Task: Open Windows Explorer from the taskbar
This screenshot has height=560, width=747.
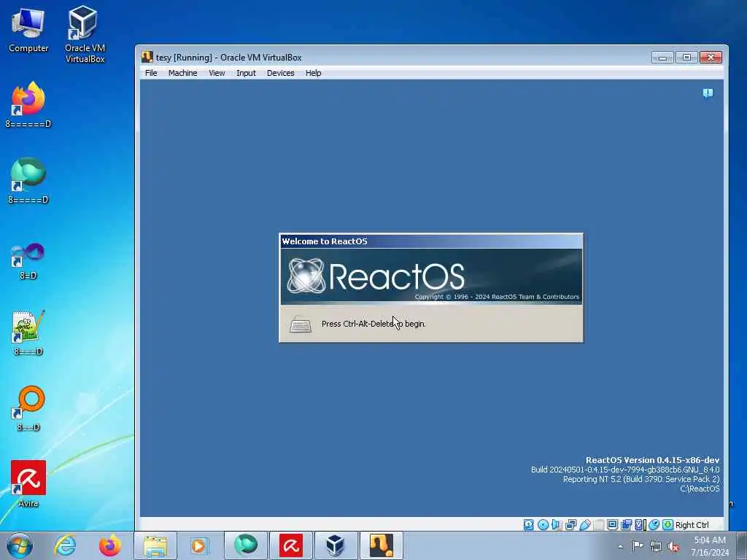Action: tap(155, 545)
